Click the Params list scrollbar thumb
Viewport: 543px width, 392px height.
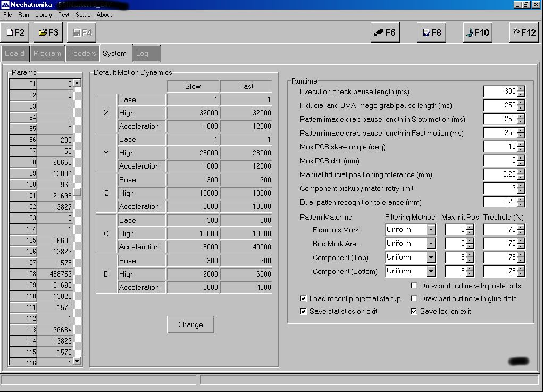click(x=77, y=192)
